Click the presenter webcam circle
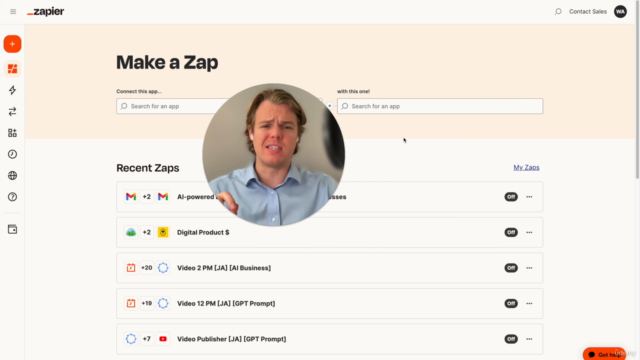640x360 pixels. (x=273, y=155)
